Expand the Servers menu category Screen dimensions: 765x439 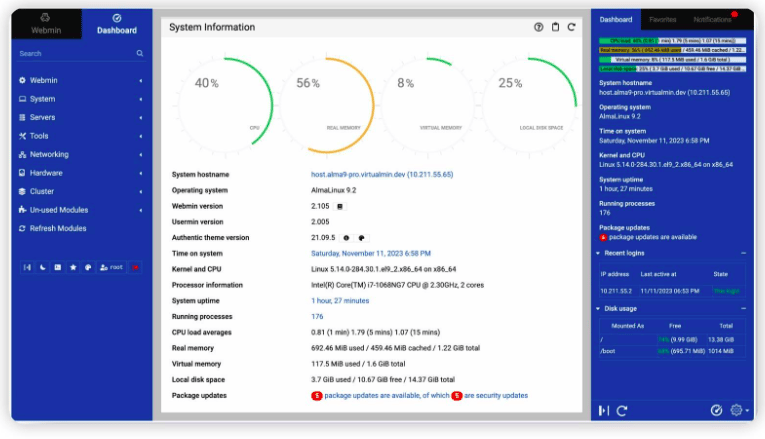click(x=81, y=117)
